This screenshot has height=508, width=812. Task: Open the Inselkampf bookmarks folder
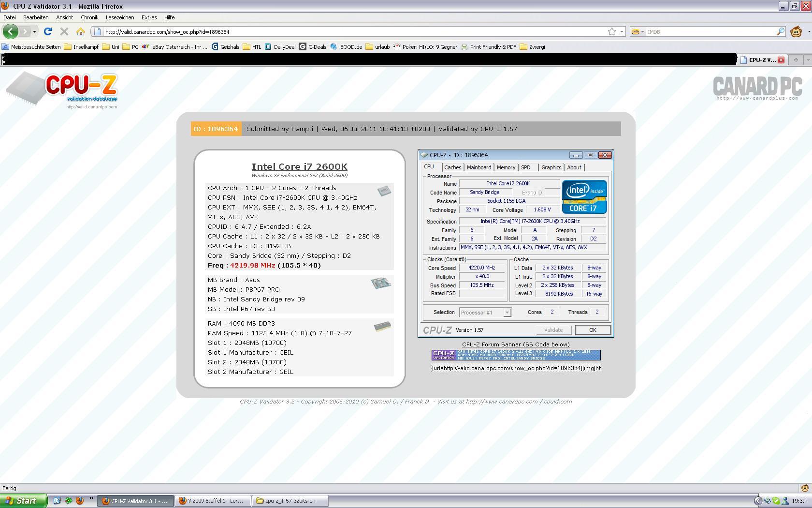[x=81, y=47]
